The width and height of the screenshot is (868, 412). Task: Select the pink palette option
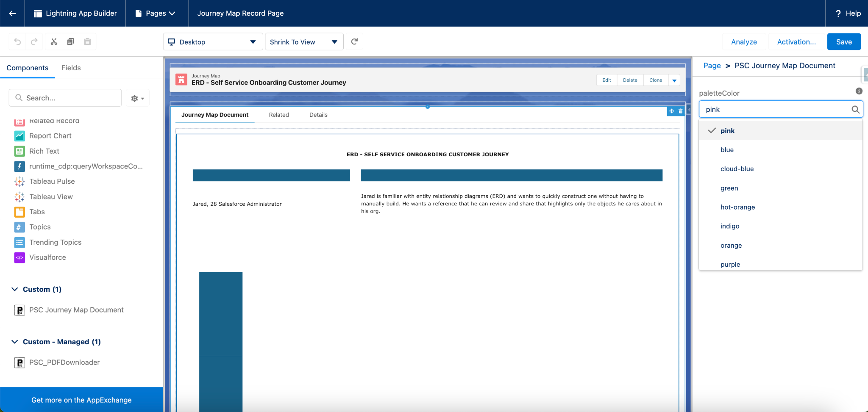781,130
